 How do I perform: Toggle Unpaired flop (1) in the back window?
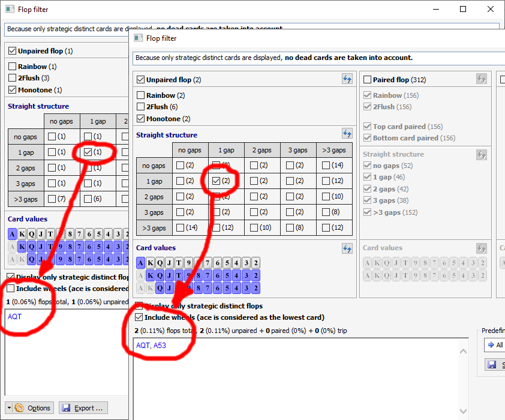point(12,51)
